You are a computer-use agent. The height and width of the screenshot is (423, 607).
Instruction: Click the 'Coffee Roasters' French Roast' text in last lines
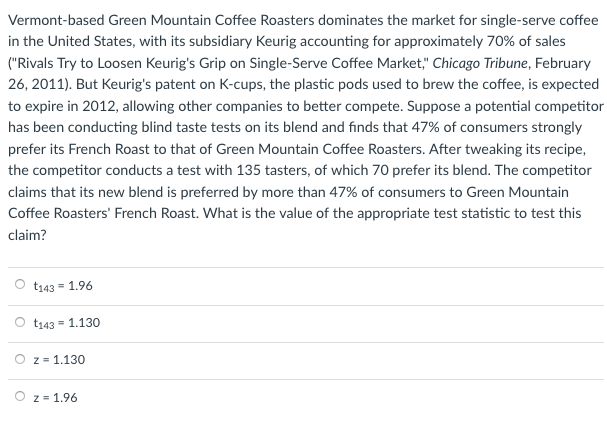[x=104, y=213]
